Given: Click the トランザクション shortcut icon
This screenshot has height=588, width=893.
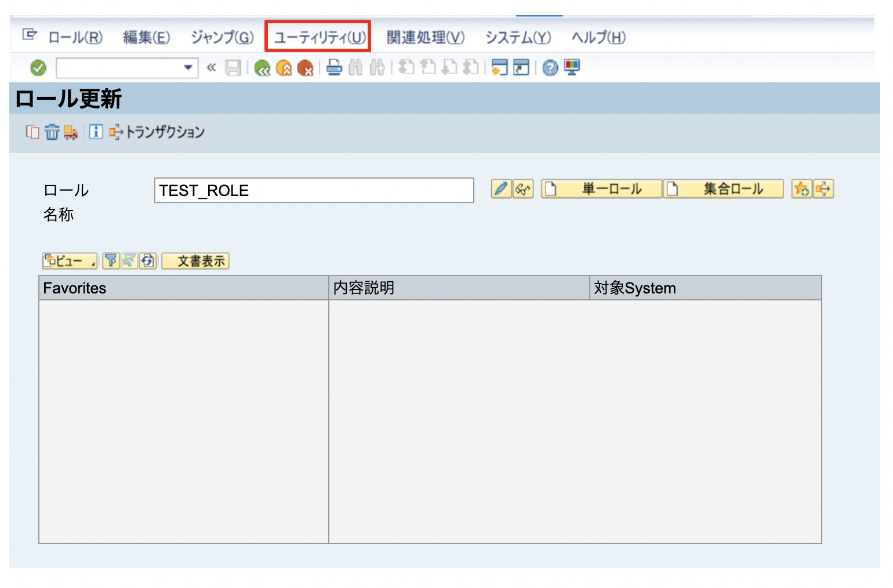Looking at the screenshot, I should 115,132.
